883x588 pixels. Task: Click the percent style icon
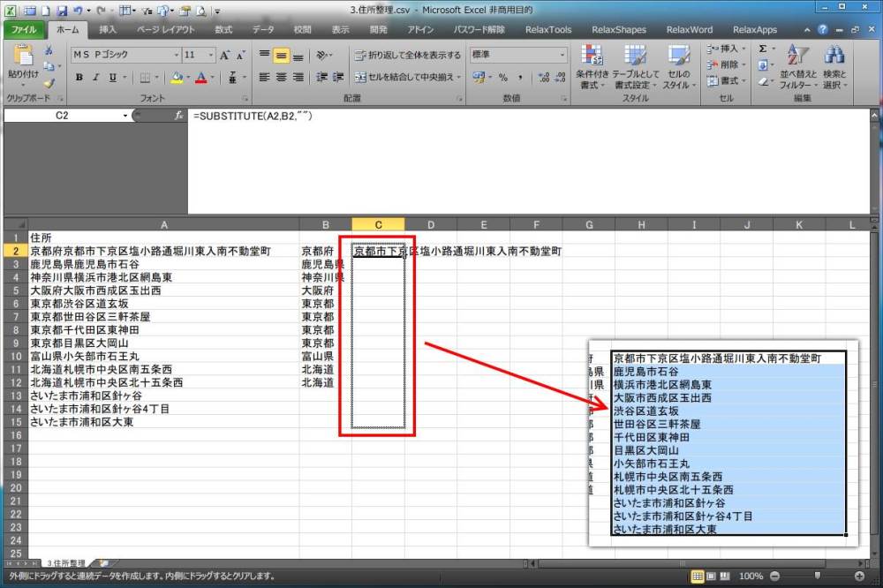click(503, 78)
